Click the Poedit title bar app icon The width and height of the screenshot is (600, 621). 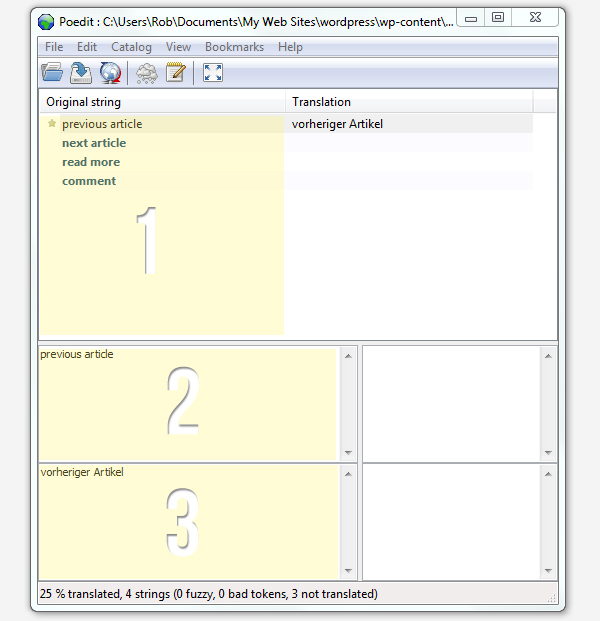tap(46, 22)
